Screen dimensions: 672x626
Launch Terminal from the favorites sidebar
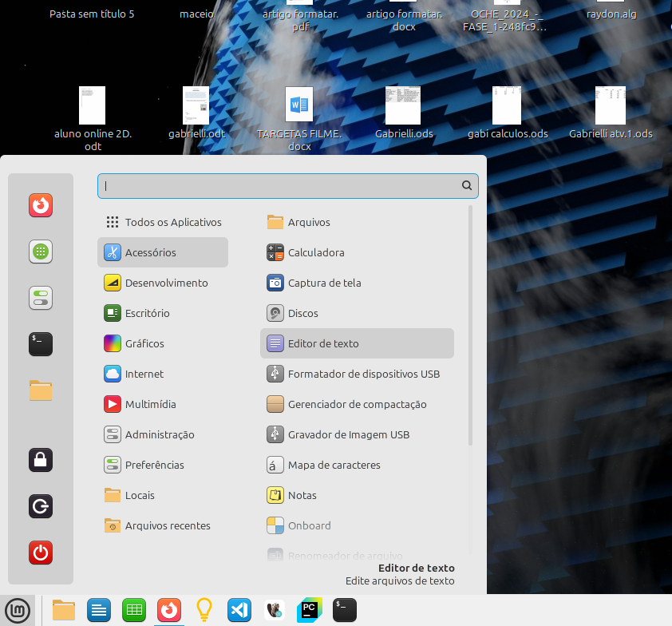pyautogui.click(x=41, y=344)
